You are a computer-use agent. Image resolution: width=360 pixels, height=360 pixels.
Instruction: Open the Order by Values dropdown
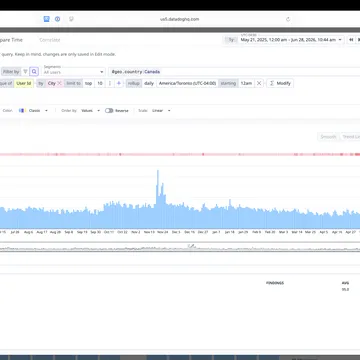point(90,111)
